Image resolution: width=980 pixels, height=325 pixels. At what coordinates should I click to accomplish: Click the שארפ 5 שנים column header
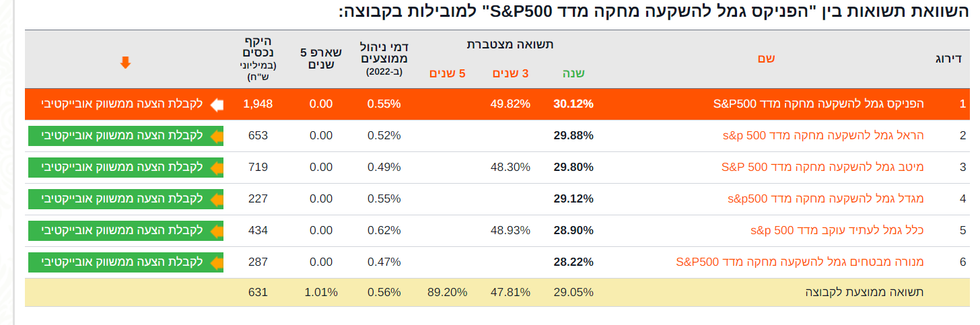click(x=321, y=59)
